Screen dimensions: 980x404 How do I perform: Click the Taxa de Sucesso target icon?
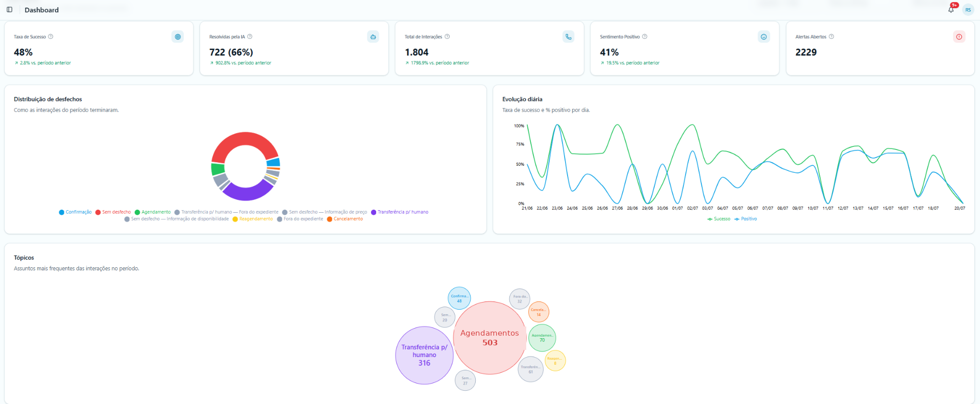(178, 37)
